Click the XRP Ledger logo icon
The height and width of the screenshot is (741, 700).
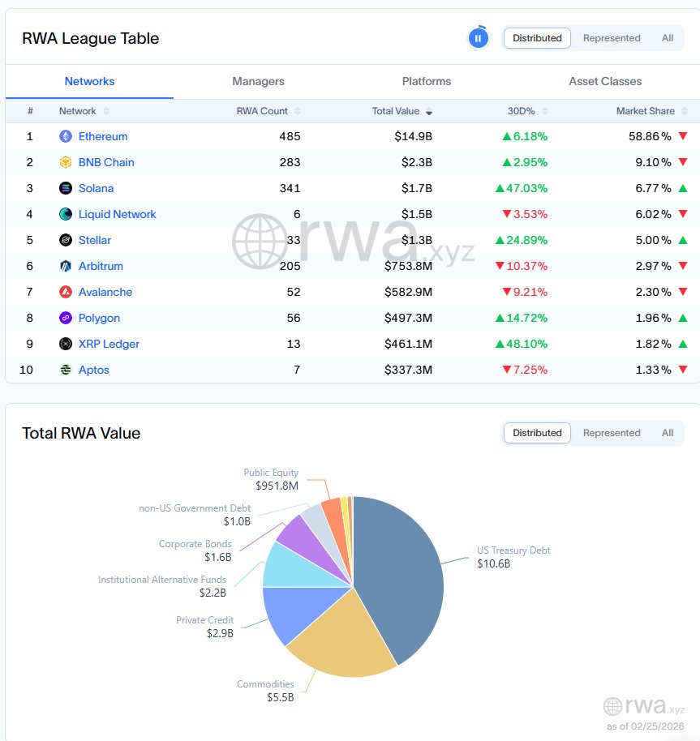pyautogui.click(x=66, y=344)
